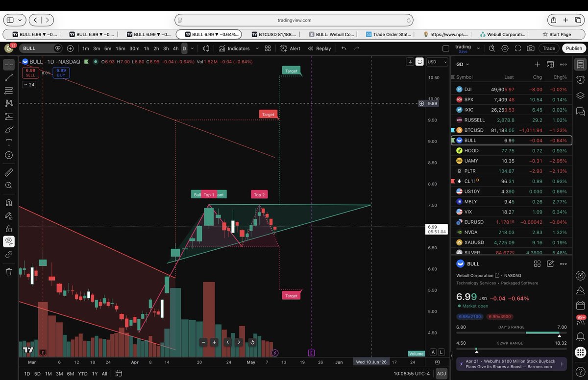Toggle the A auto scale button
The image size is (588, 380).
click(x=433, y=352)
